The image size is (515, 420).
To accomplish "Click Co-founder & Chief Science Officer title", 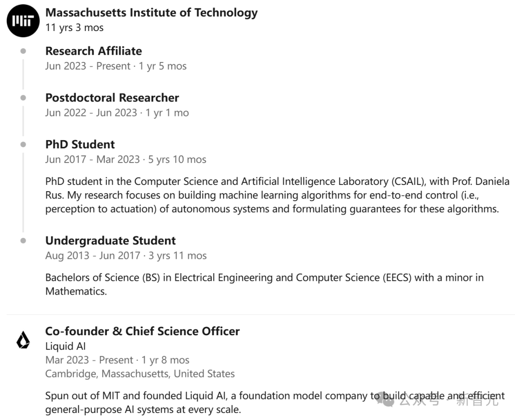I will click(x=142, y=331).
